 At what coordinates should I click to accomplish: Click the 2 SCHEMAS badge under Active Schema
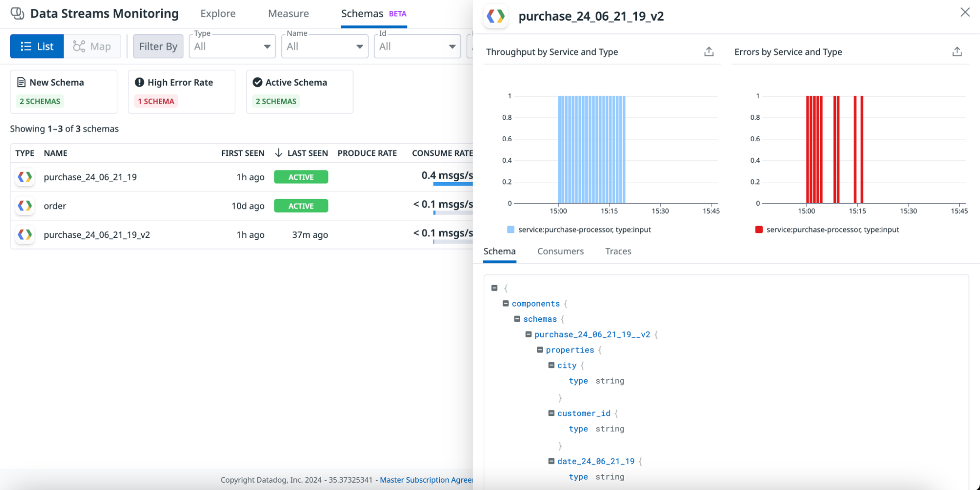coord(276,101)
